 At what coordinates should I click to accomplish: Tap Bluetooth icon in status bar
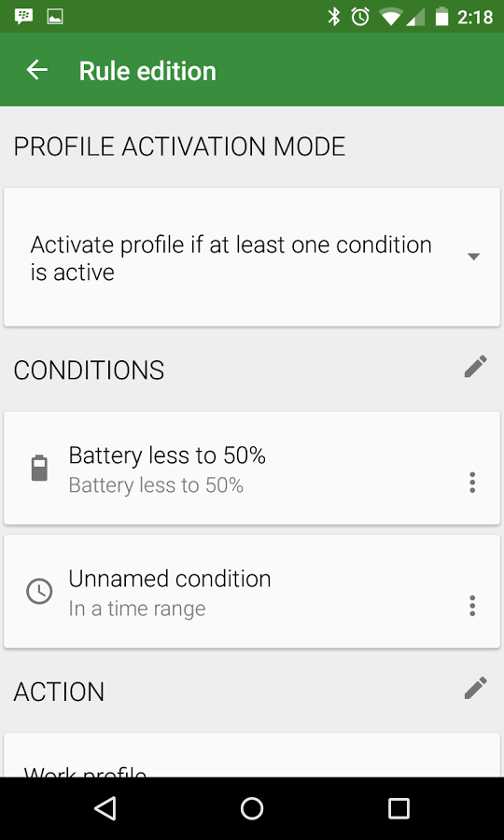coord(334,17)
